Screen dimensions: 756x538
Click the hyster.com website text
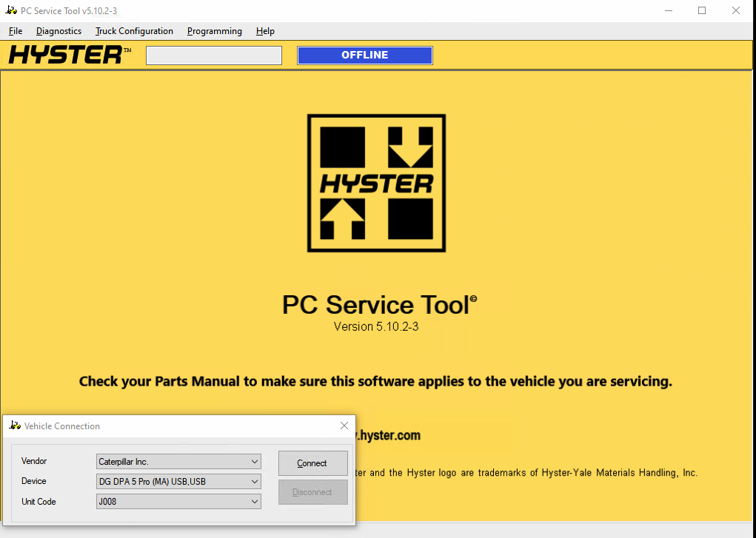pyautogui.click(x=389, y=435)
